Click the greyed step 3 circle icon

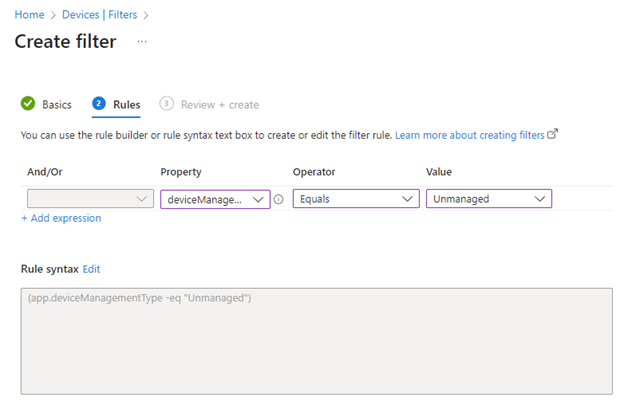166,104
